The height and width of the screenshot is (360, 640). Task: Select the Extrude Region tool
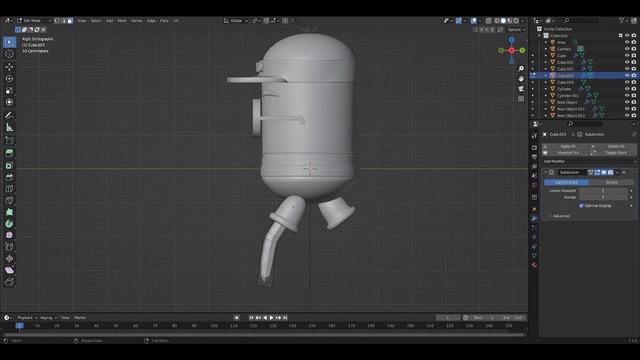[x=9, y=153]
